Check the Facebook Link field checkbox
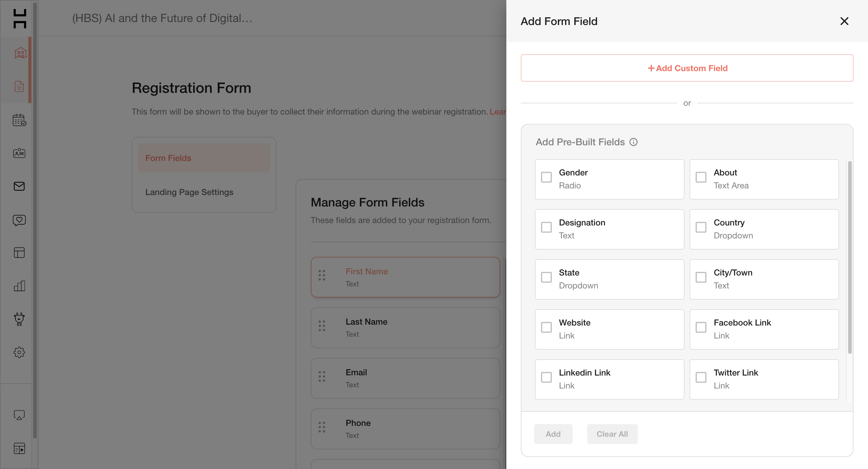Viewport: 868px width, 469px height. [701, 327]
